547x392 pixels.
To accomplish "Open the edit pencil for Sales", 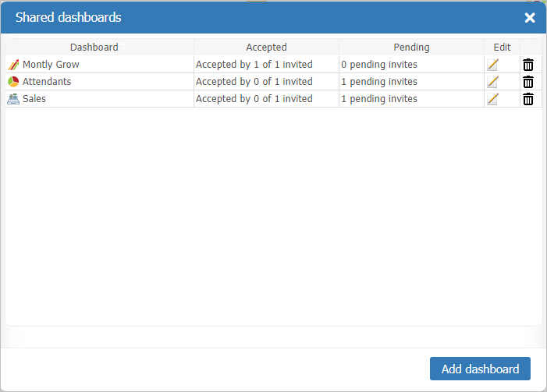I will coord(492,99).
